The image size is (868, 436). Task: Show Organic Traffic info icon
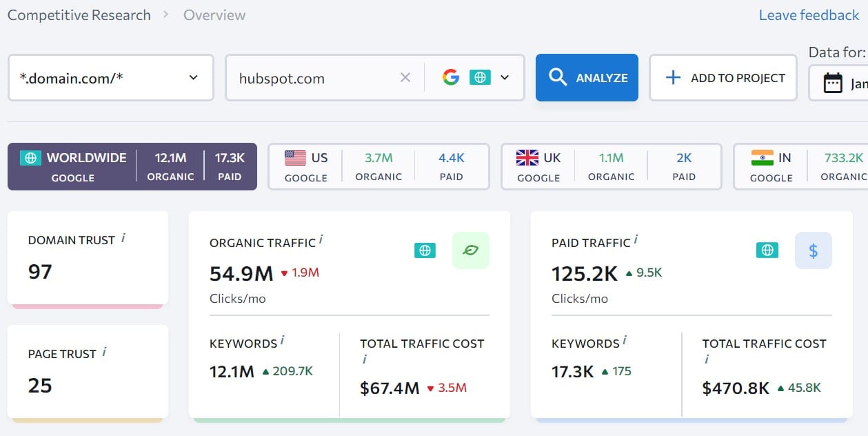pos(321,239)
